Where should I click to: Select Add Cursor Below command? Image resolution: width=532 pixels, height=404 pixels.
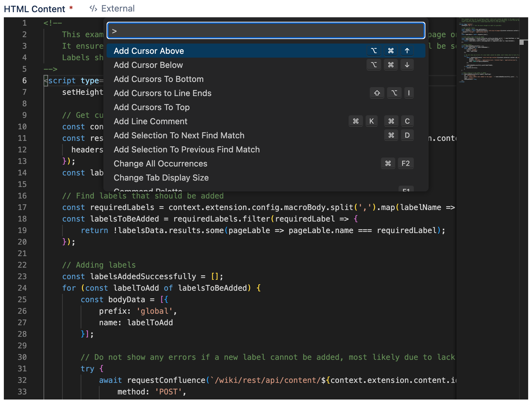coord(148,65)
